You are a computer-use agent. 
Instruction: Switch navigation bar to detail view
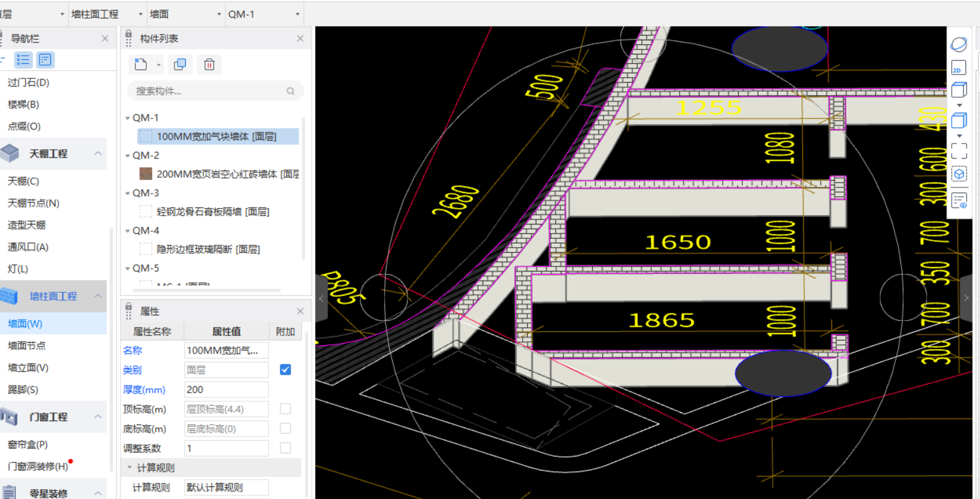45,60
